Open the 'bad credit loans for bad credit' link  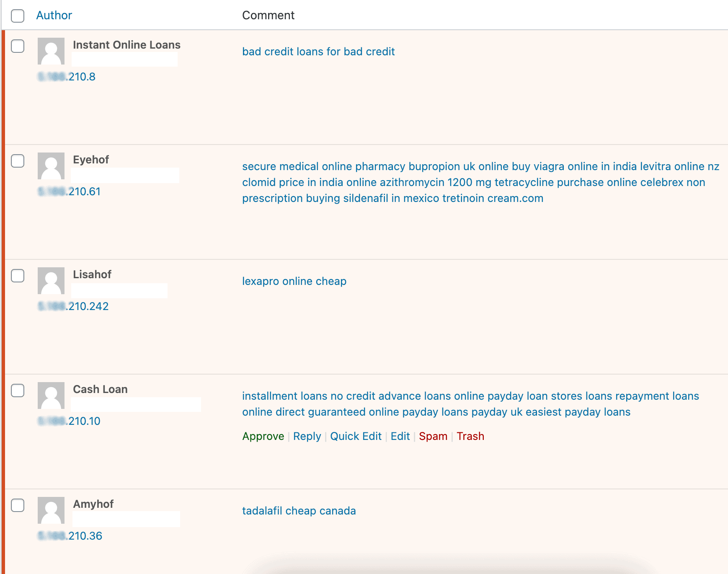(x=318, y=52)
